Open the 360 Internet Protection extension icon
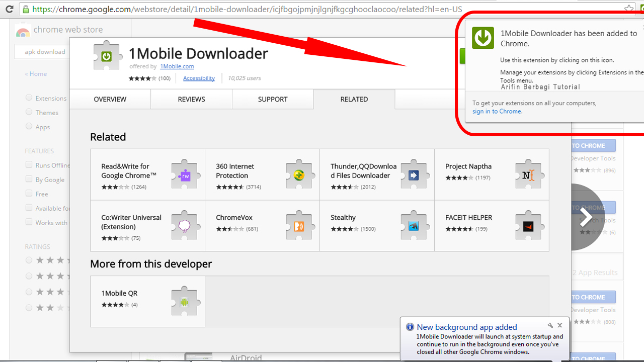Viewport: 644px width, 362px height. point(300,174)
